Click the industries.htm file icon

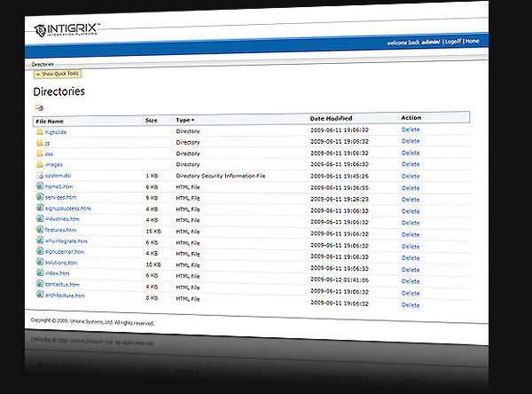click(40, 218)
